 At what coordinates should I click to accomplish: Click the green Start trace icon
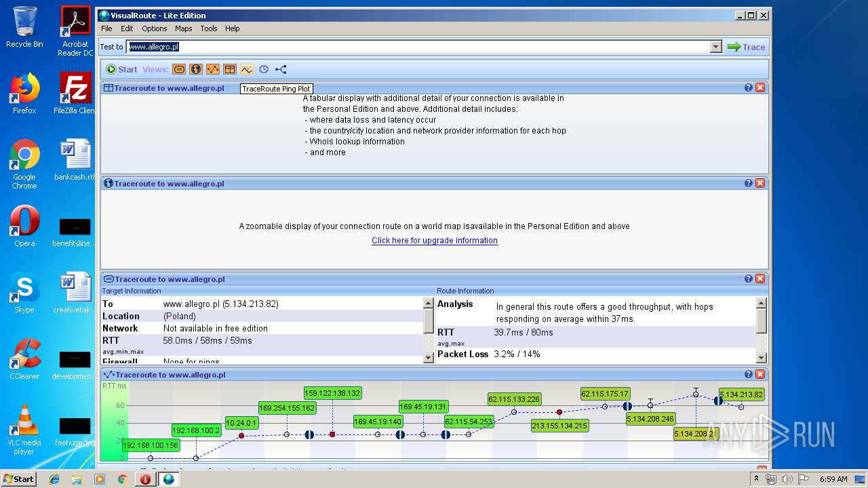(x=111, y=69)
